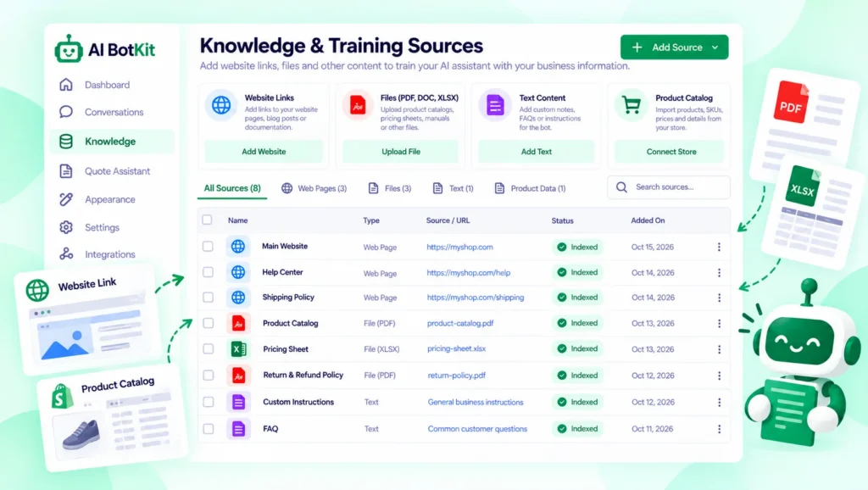Click the Add Website button
Image resolution: width=868 pixels, height=490 pixels.
[x=264, y=152]
